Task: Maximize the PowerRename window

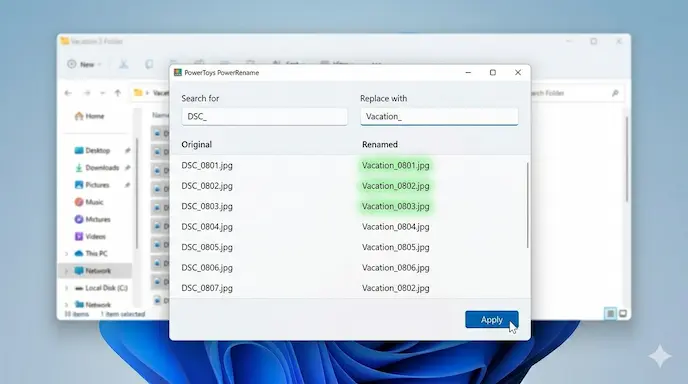Action: tap(493, 72)
